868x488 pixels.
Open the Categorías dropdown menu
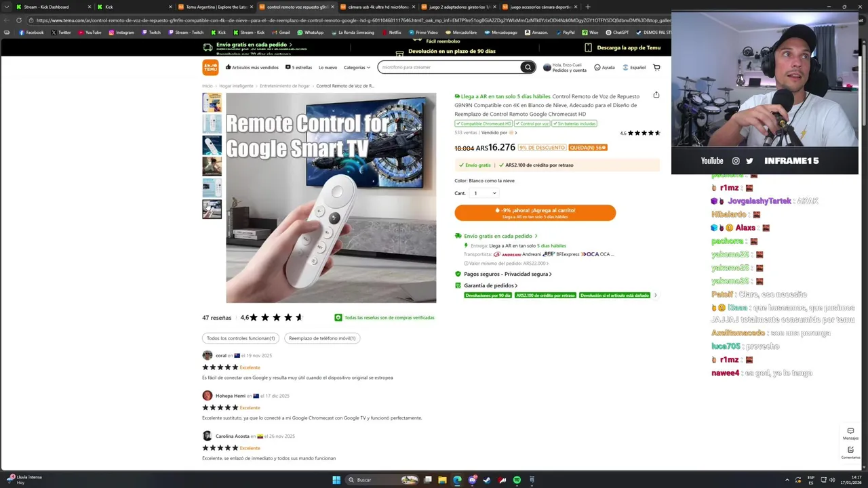coord(357,67)
